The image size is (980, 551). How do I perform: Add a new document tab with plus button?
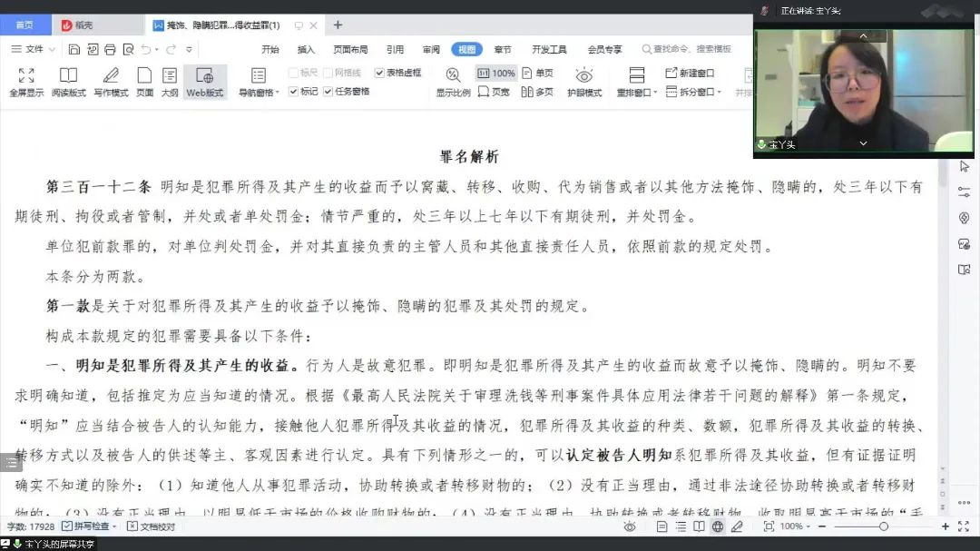click(x=338, y=25)
